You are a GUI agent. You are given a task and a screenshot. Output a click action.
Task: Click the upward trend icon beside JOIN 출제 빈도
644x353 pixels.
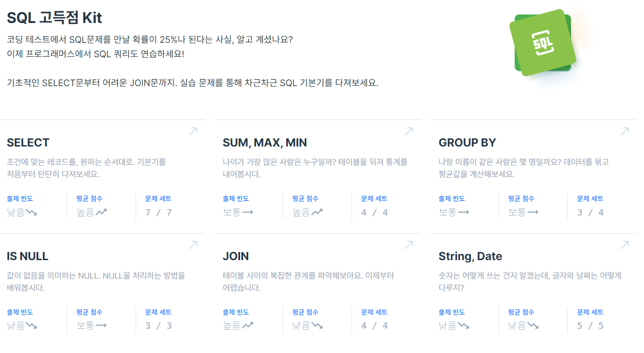248,325
